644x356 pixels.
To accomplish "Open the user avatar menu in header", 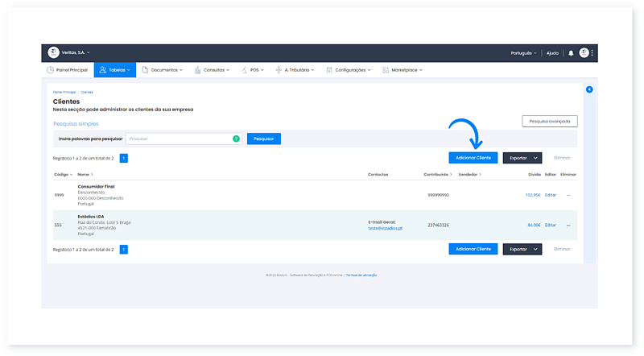I will 584,53.
